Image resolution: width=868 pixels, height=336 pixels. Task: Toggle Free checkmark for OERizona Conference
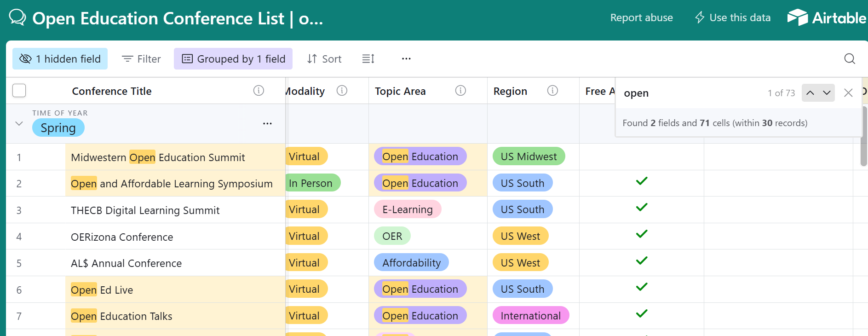[642, 234]
